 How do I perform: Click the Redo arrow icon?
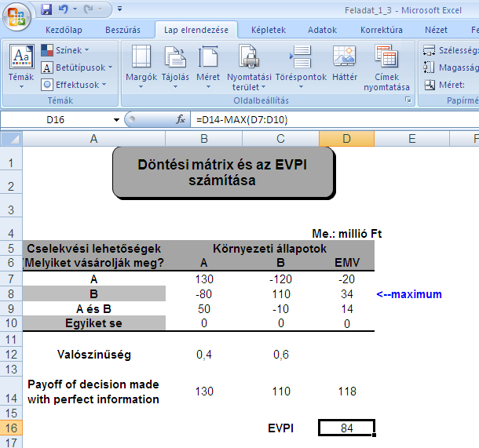[x=88, y=9]
